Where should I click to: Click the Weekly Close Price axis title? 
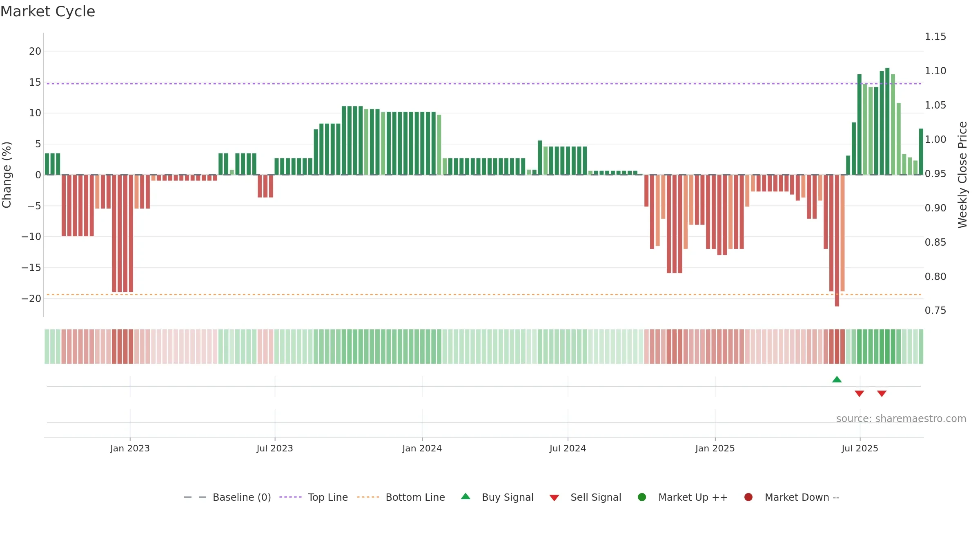(x=962, y=175)
